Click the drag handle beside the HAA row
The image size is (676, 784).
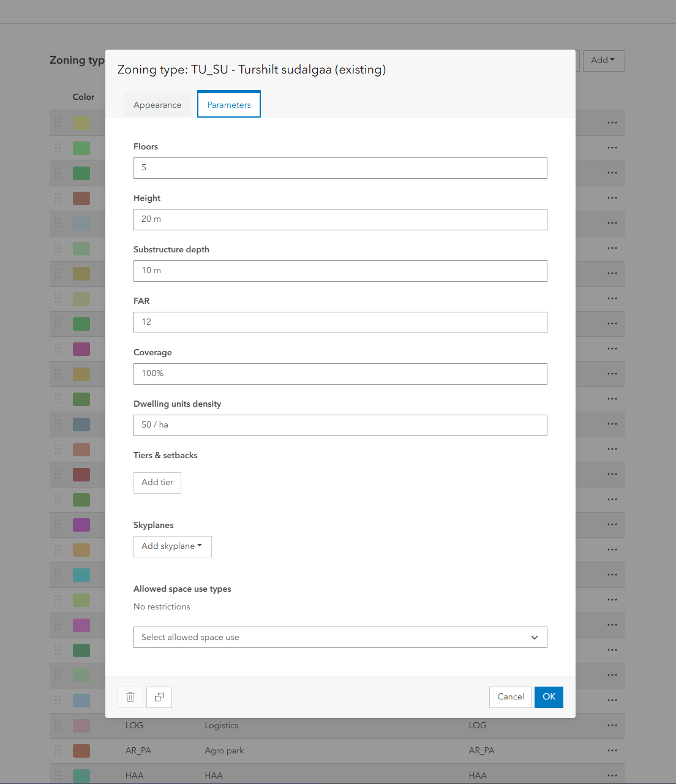coord(57,775)
